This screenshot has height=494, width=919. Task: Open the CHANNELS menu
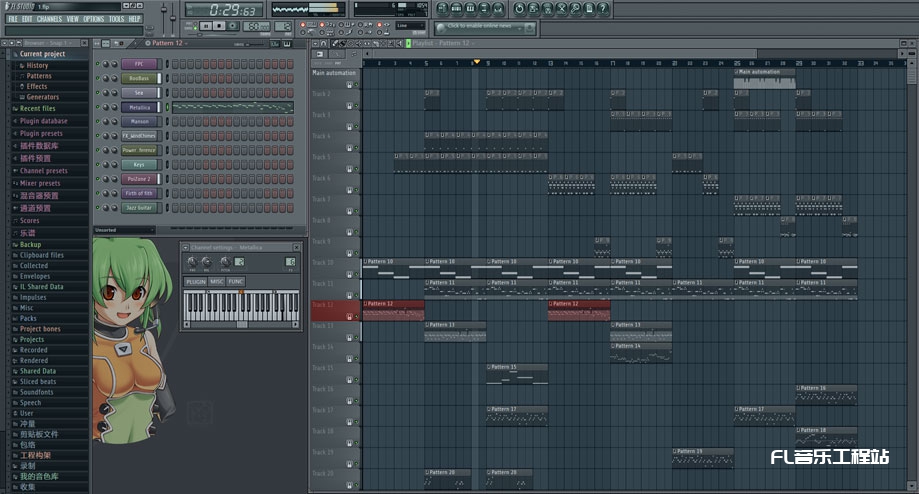click(x=49, y=19)
